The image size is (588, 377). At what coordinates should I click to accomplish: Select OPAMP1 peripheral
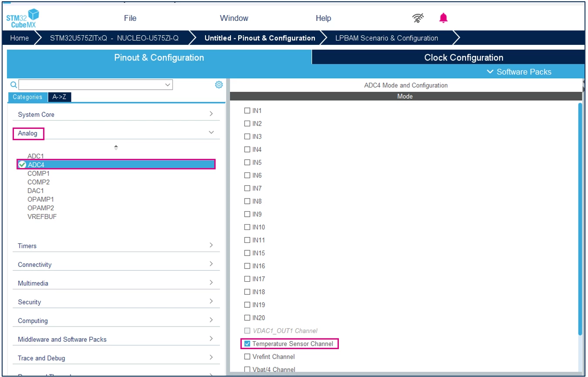(41, 199)
